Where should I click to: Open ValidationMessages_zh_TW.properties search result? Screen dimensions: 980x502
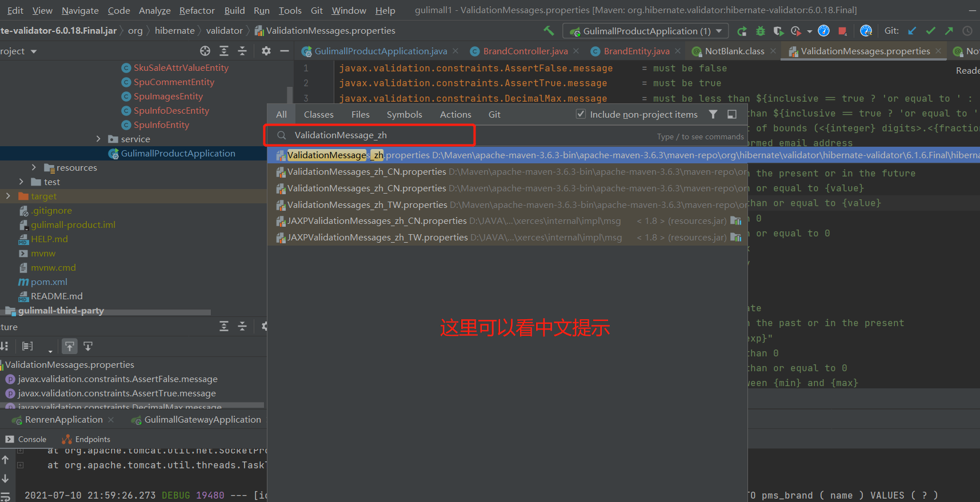pyautogui.click(x=507, y=204)
